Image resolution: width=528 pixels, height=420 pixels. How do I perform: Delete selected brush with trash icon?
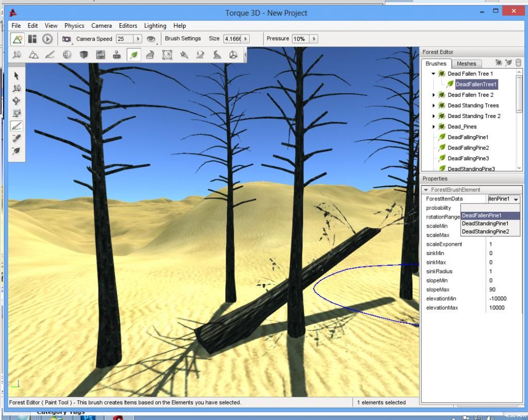[x=518, y=63]
